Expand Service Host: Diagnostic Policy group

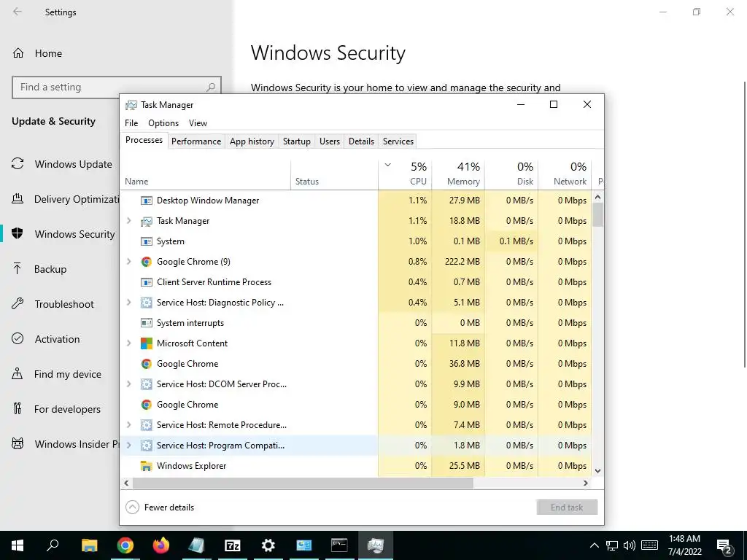coord(128,303)
